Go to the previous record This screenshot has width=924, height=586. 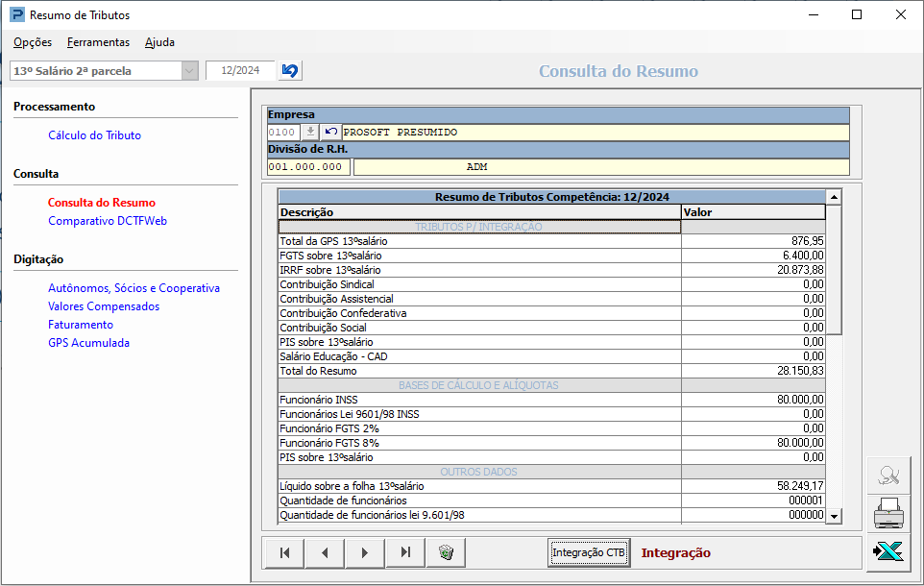[x=326, y=553]
